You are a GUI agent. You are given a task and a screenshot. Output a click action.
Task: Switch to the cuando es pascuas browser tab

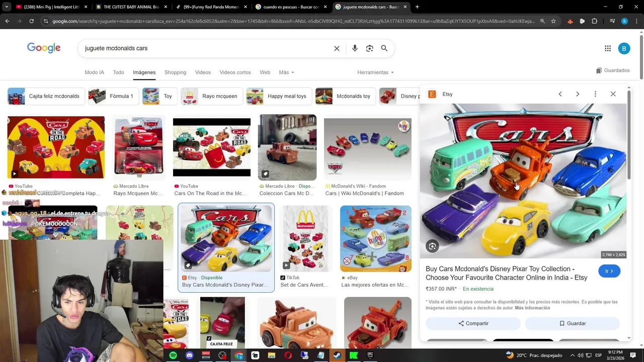tap(291, 7)
